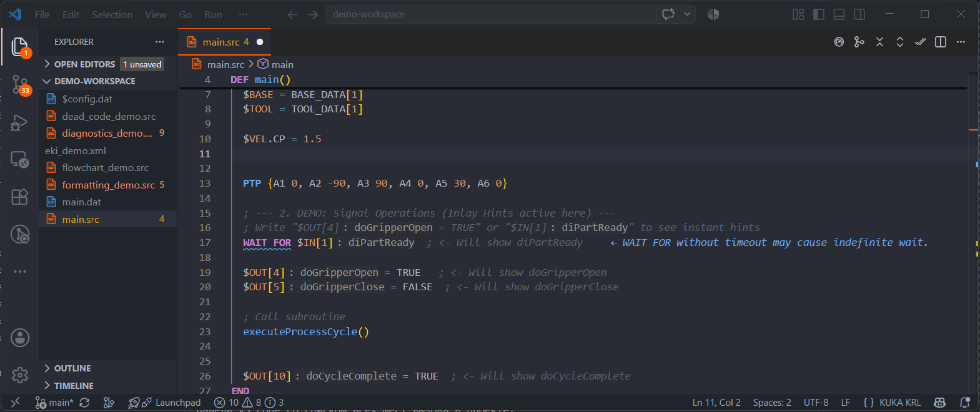This screenshot has width=980, height=412.
Task: Go forward with the navigation arrow
Action: pos(313,14)
